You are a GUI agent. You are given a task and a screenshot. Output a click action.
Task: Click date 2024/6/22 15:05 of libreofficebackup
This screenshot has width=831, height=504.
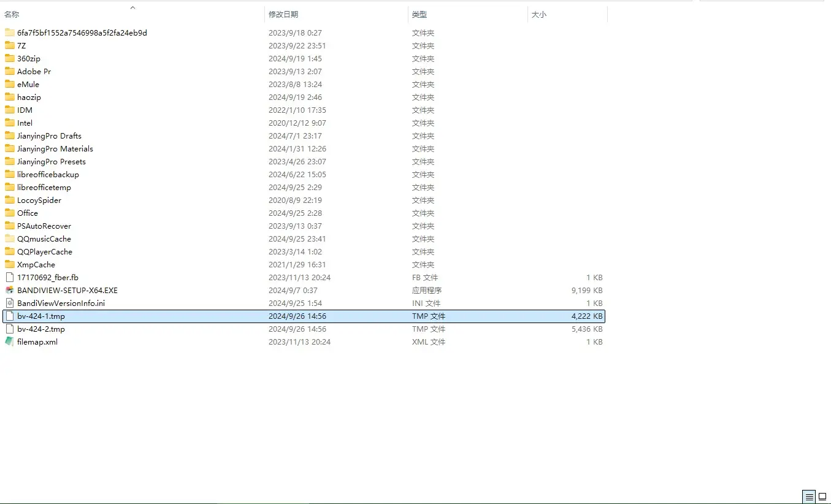click(297, 175)
